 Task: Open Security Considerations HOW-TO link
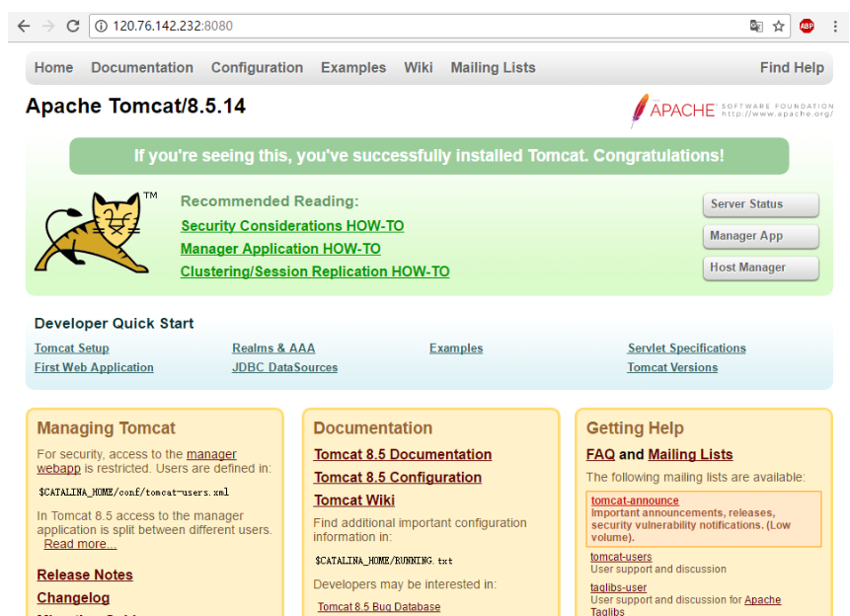click(292, 226)
